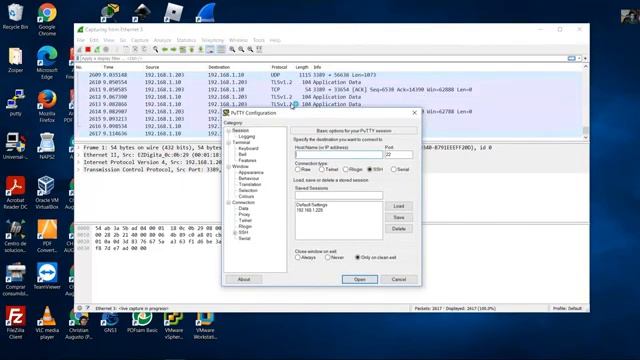Select the Recycle Bin desktop icon
The width and height of the screenshot is (640, 360).
coord(16,16)
